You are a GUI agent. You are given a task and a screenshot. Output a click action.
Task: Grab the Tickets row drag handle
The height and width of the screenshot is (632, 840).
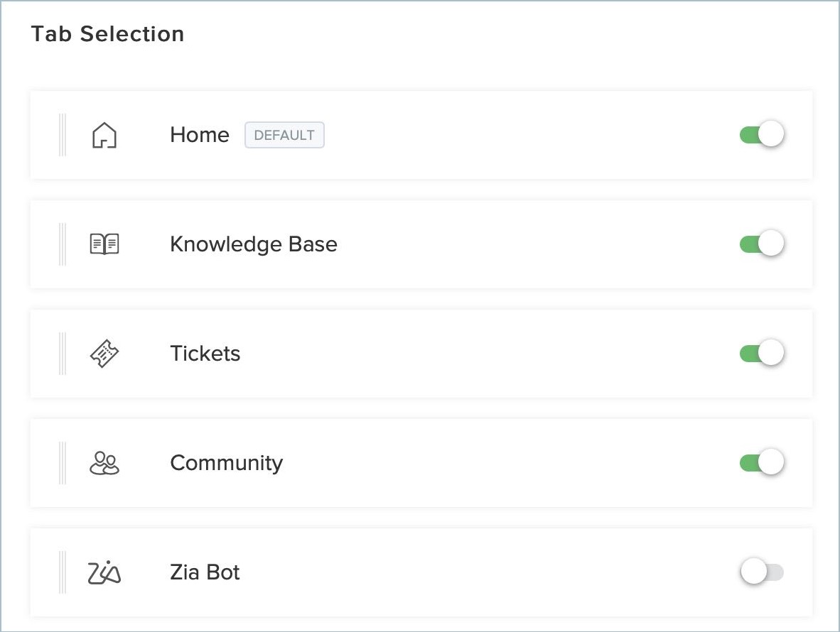[x=63, y=354]
